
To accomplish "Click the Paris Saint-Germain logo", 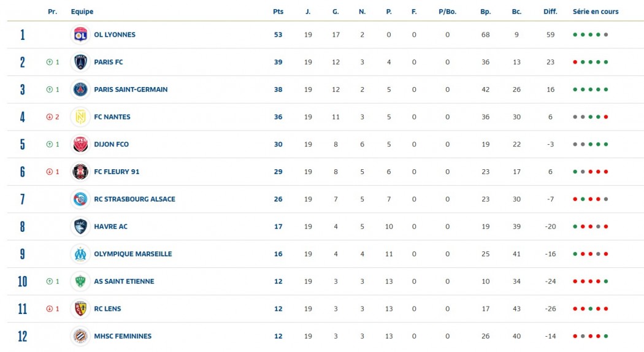I will (80, 90).
